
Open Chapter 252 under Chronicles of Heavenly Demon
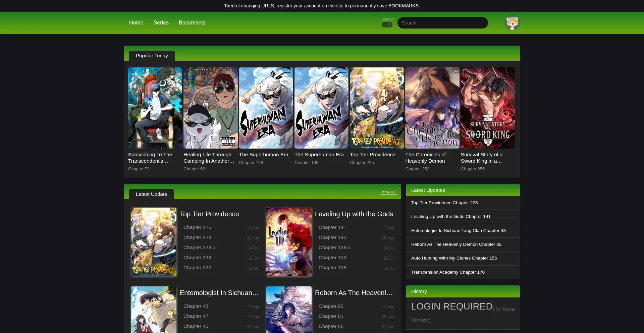point(417,169)
